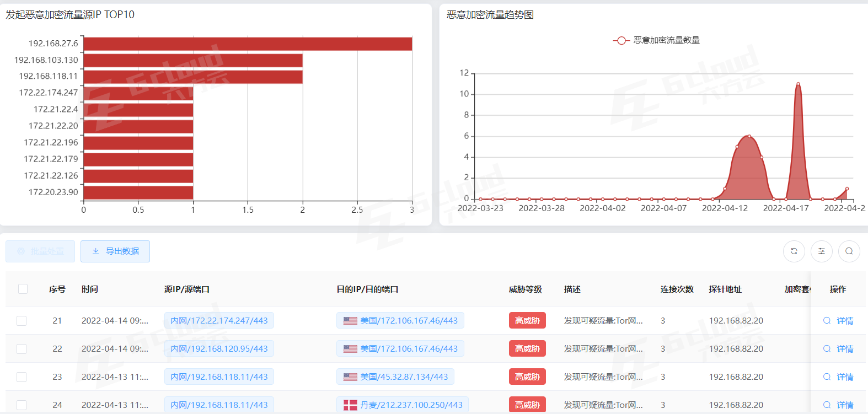Click the refresh icon button
Screen dimensions: 868x414
[x=794, y=251]
